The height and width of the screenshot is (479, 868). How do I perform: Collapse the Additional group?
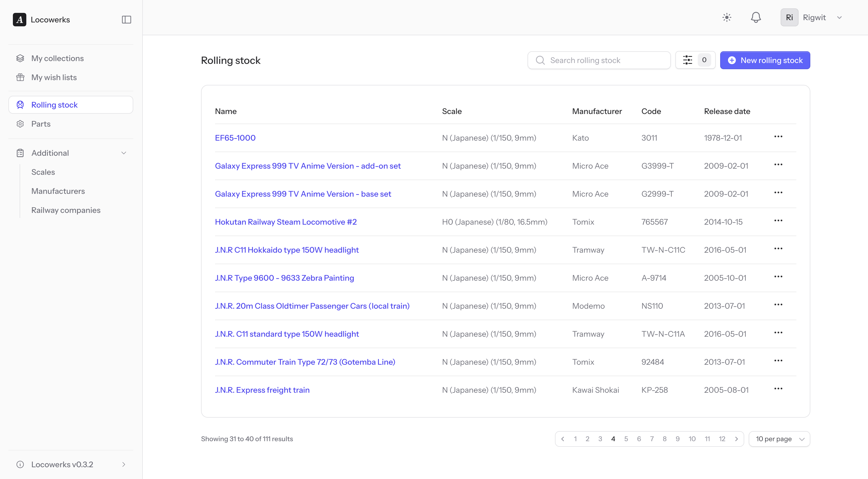[71, 153]
